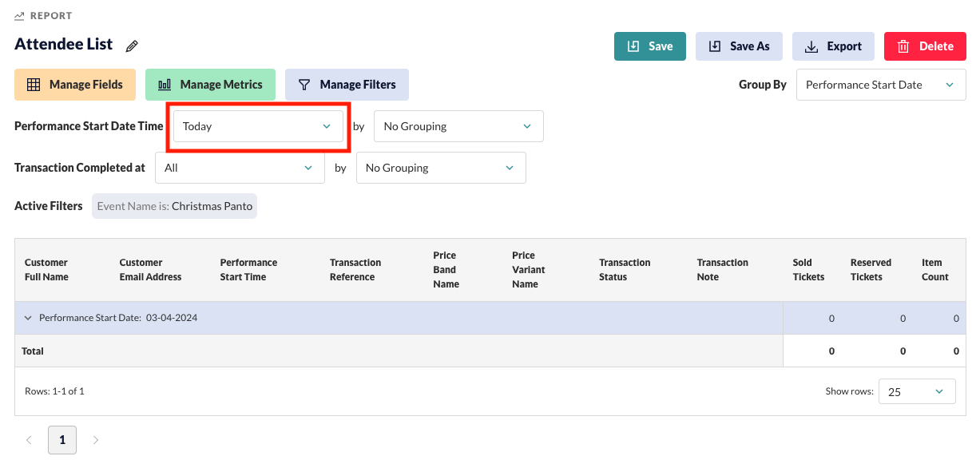Image resolution: width=980 pixels, height=464 pixels.
Task: Open Manage Metrics
Action: point(210,85)
